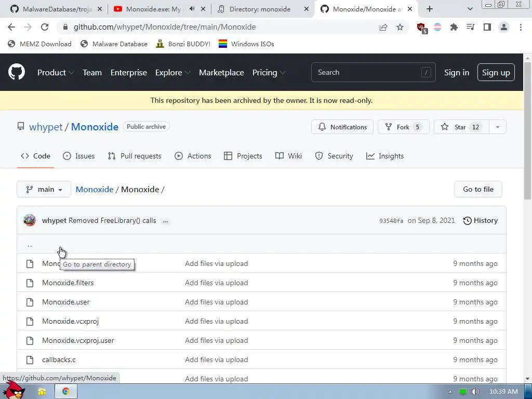The image size is (532, 399).
Task: Open the Chrome profile avatar
Action: point(504,27)
